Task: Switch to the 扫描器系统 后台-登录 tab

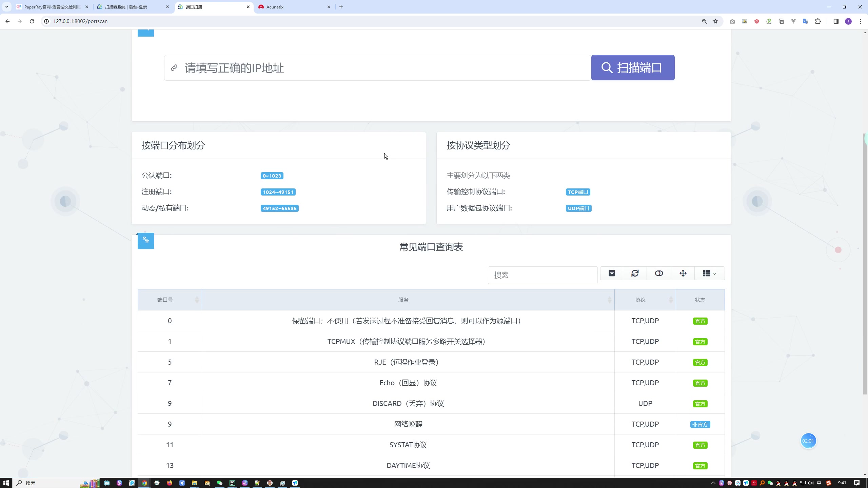Action: pyautogui.click(x=133, y=7)
